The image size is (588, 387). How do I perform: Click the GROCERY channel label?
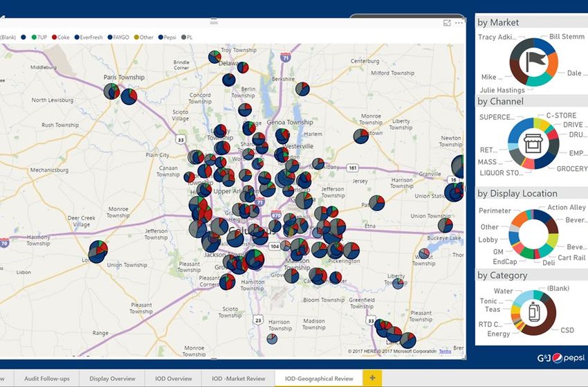pyautogui.click(x=572, y=169)
